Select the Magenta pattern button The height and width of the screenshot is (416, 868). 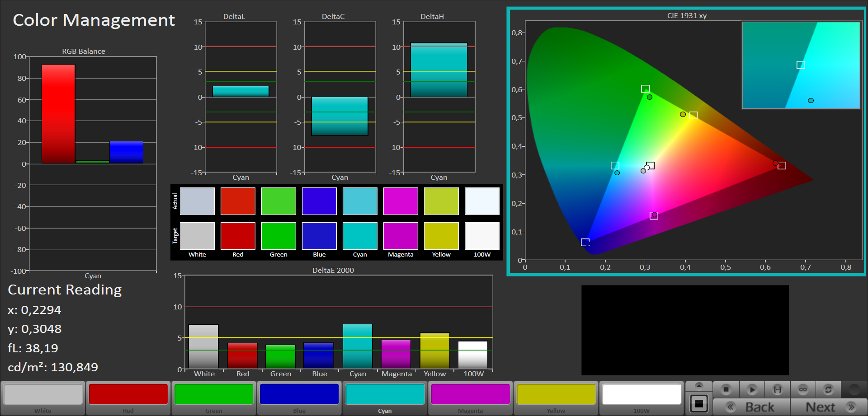coord(470,398)
